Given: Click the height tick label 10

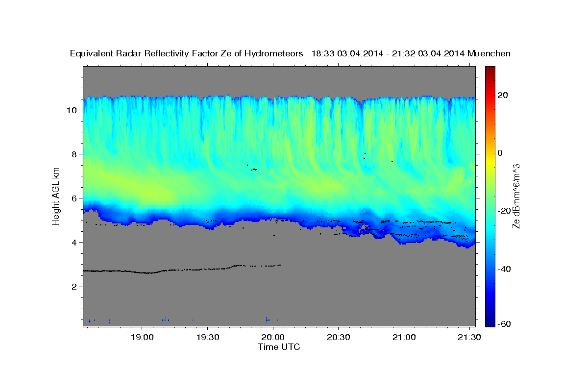Looking at the screenshot, I should coord(73,110).
